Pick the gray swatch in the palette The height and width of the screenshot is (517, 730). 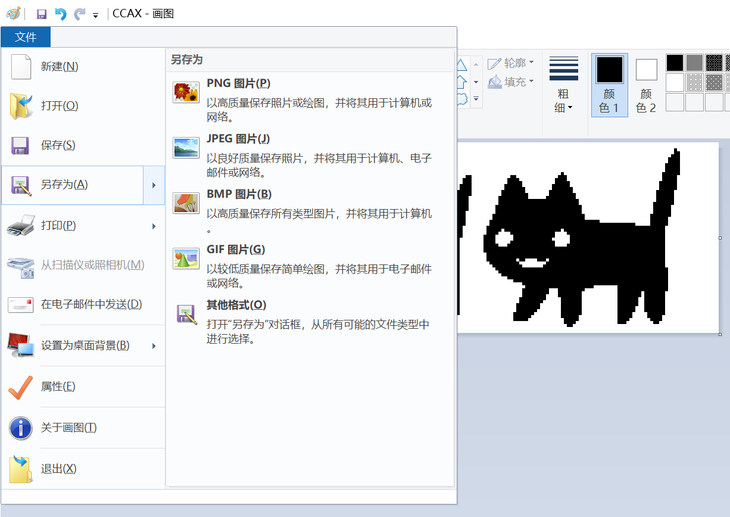coord(694,63)
